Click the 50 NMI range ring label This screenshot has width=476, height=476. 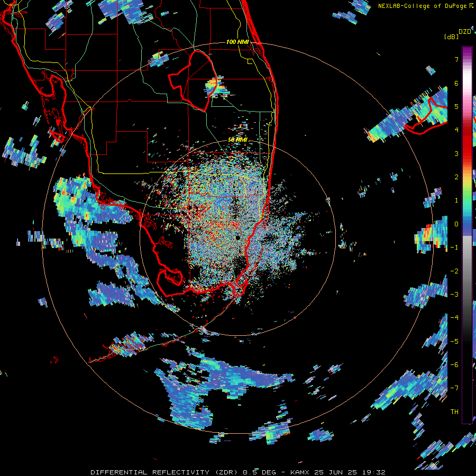(237, 140)
